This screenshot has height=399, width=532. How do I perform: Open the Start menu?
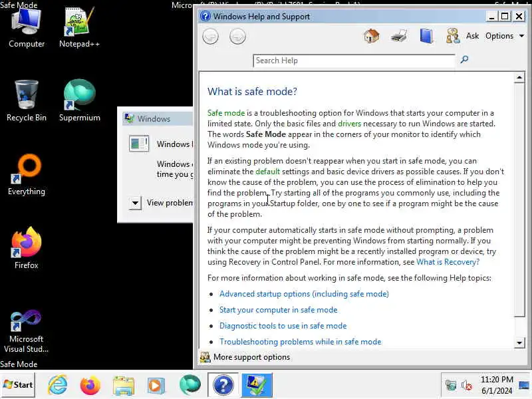click(18, 385)
